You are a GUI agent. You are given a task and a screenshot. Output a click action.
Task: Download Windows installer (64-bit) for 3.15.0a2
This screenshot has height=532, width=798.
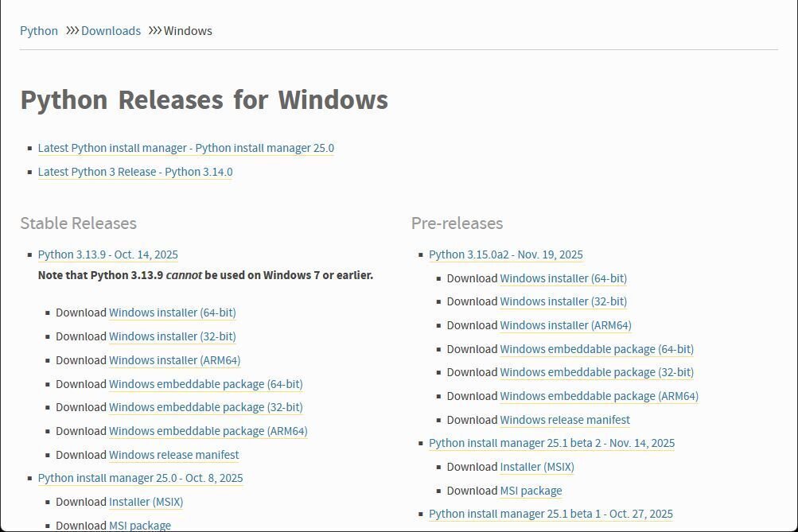tap(562, 278)
